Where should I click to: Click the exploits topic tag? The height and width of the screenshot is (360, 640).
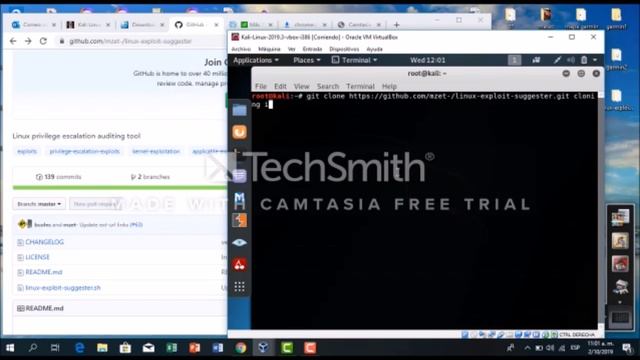click(x=27, y=151)
